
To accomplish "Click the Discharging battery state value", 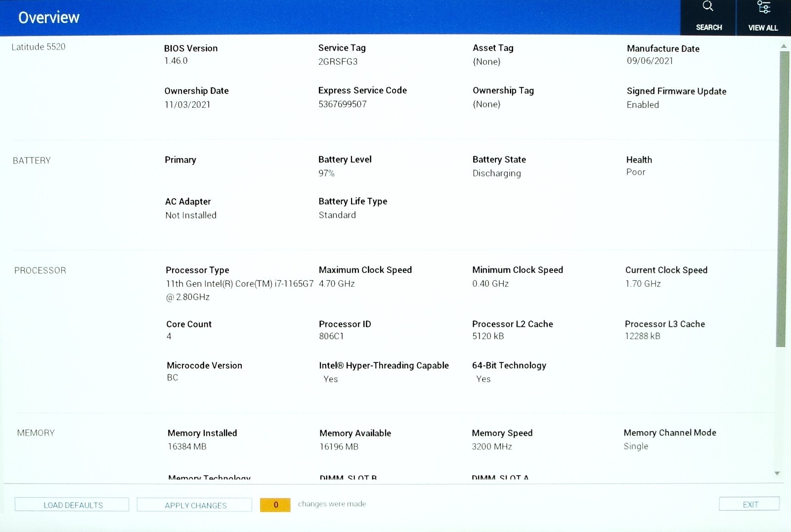I will [497, 174].
